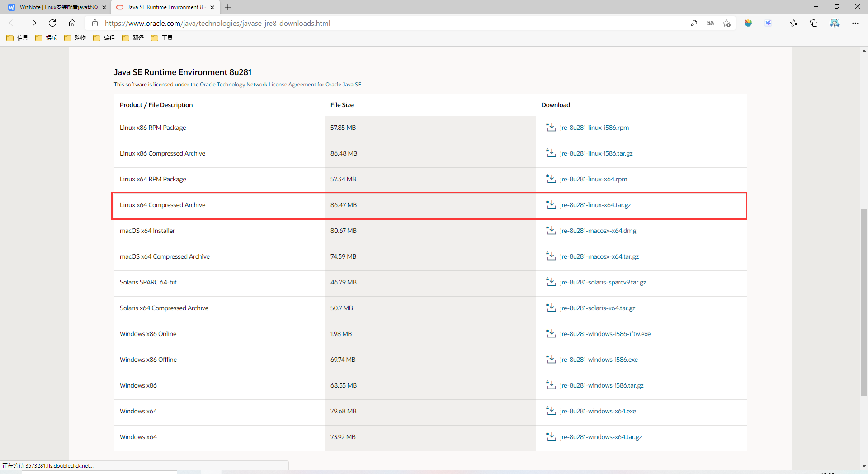The height and width of the screenshot is (474, 868).
Task: Open the 编程 bookmarks folder
Action: tap(104, 38)
